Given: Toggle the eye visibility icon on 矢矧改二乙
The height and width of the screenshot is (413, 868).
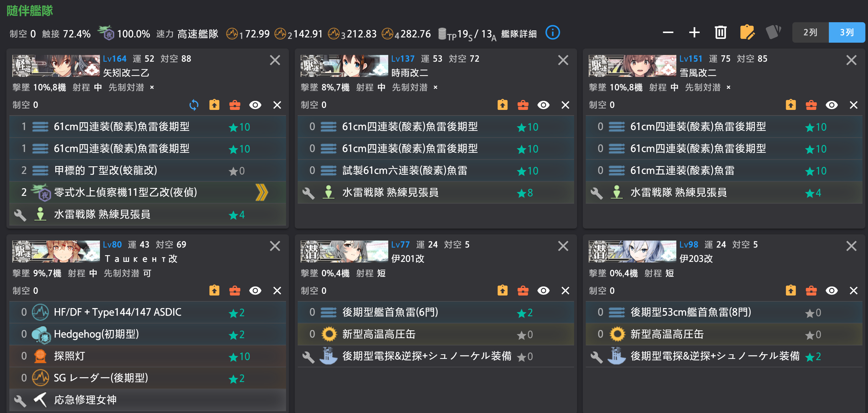Looking at the screenshot, I should (x=255, y=105).
